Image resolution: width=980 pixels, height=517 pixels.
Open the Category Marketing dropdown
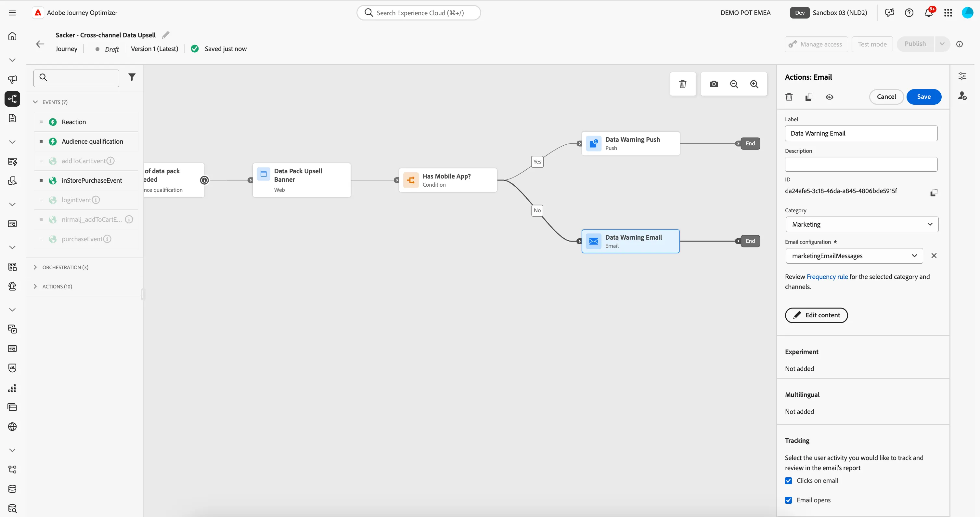click(862, 224)
